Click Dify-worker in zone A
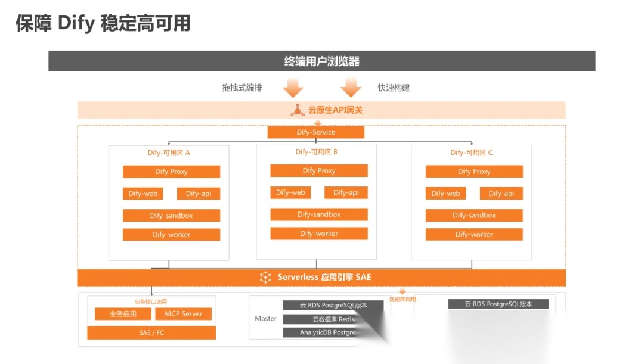This screenshot has height=364, width=644. point(171,235)
